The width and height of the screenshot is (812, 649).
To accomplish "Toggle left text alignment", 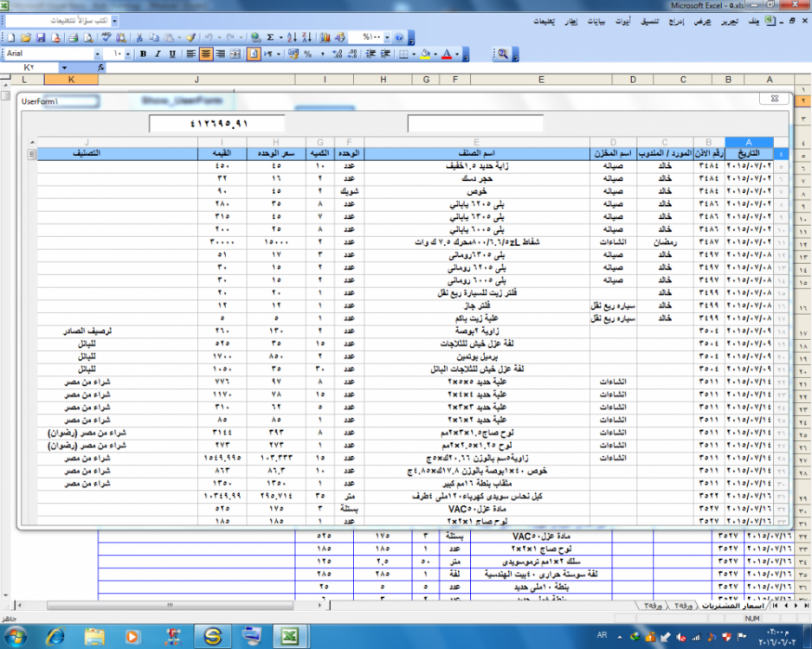I will (191, 54).
